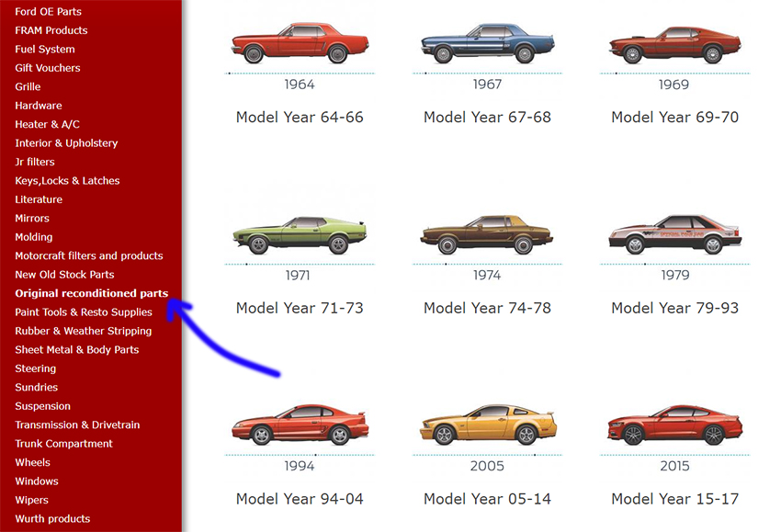Open Motorcraft filters and products
This screenshot has width=781, height=532.
point(88,255)
